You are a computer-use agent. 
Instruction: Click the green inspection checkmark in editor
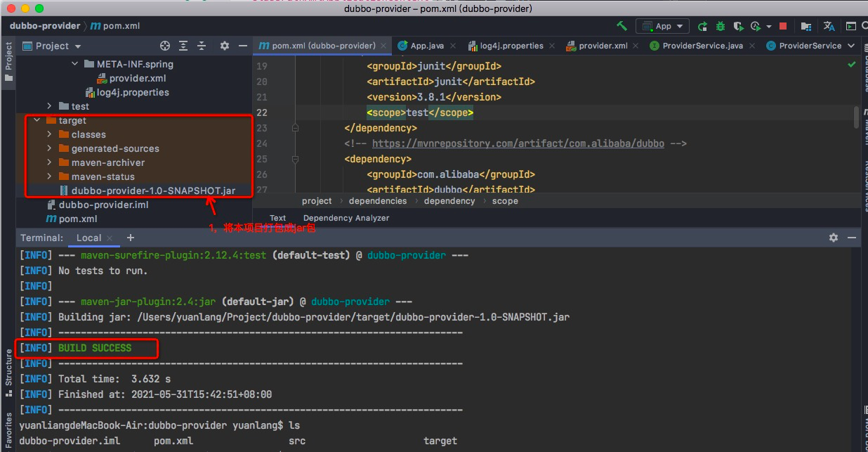(x=852, y=64)
